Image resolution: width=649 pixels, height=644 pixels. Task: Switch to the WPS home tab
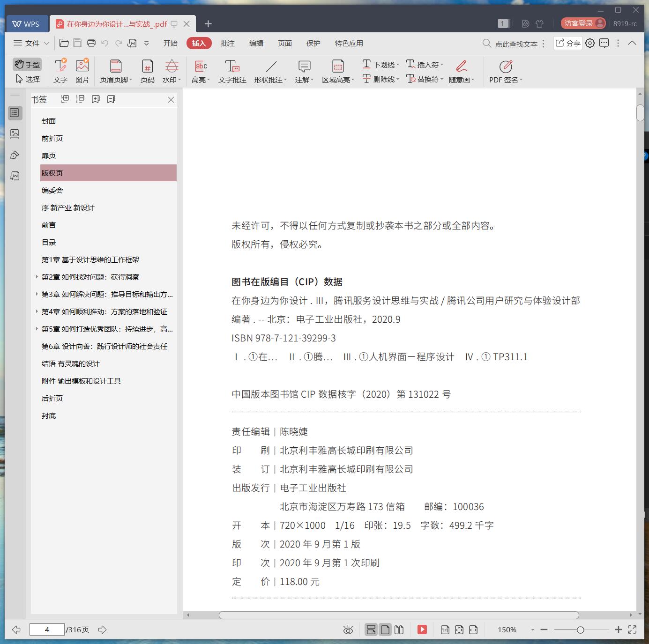[x=27, y=24]
